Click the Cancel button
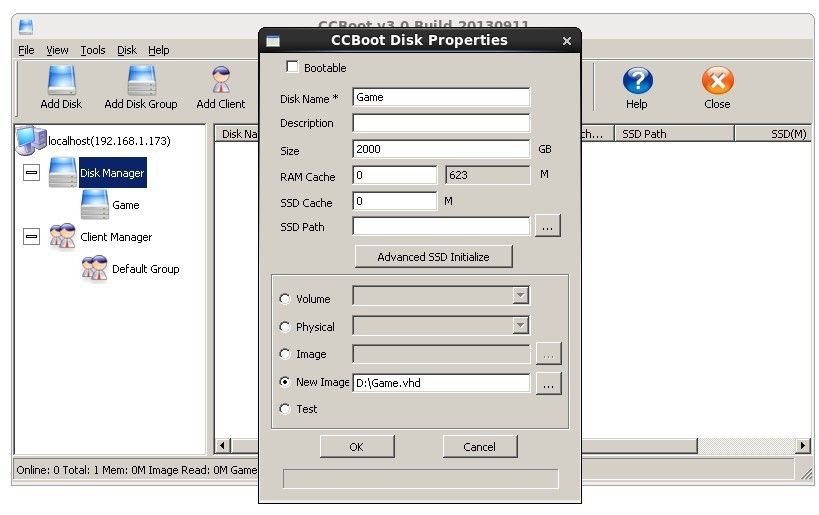Viewport: 819px width, 515px height. [479, 447]
